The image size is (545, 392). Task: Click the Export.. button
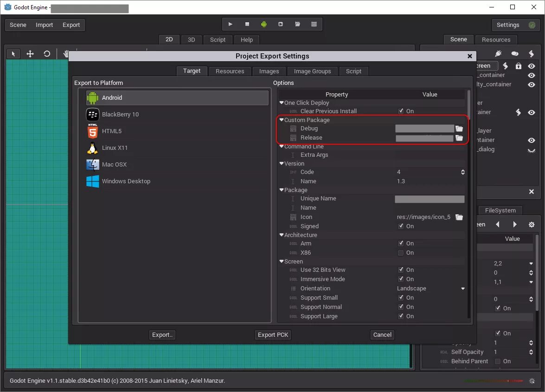162,334
